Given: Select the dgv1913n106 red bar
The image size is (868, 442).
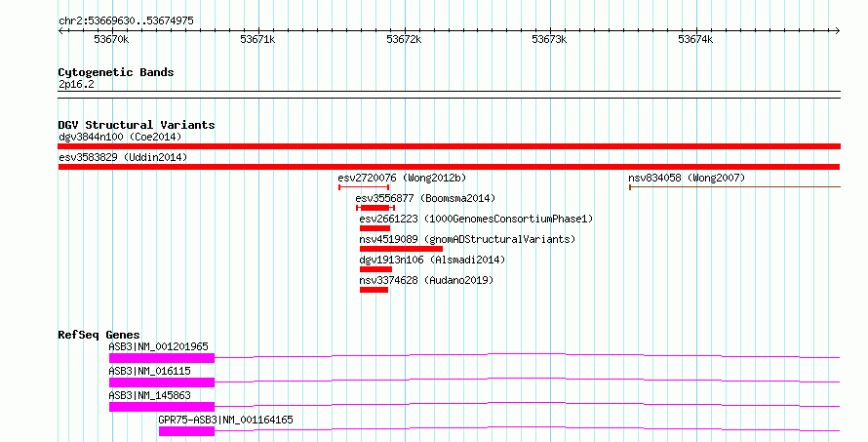Looking at the screenshot, I should 375,269.
